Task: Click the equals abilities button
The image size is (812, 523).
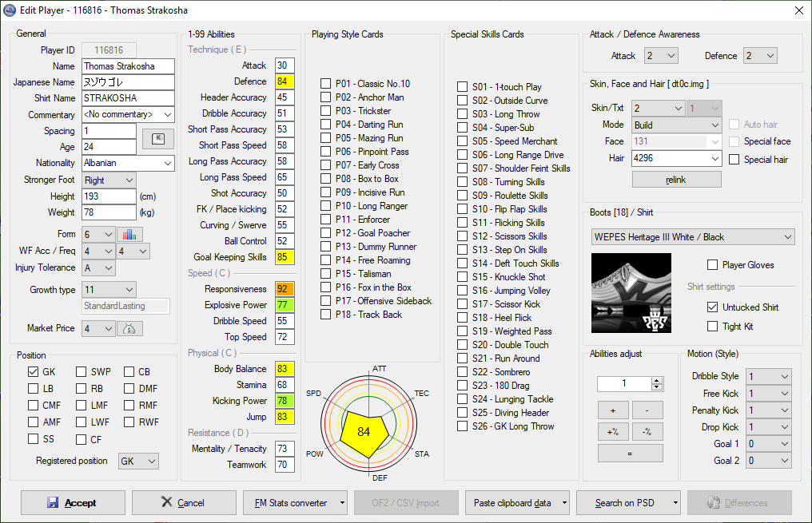Action: click(631, 454)
